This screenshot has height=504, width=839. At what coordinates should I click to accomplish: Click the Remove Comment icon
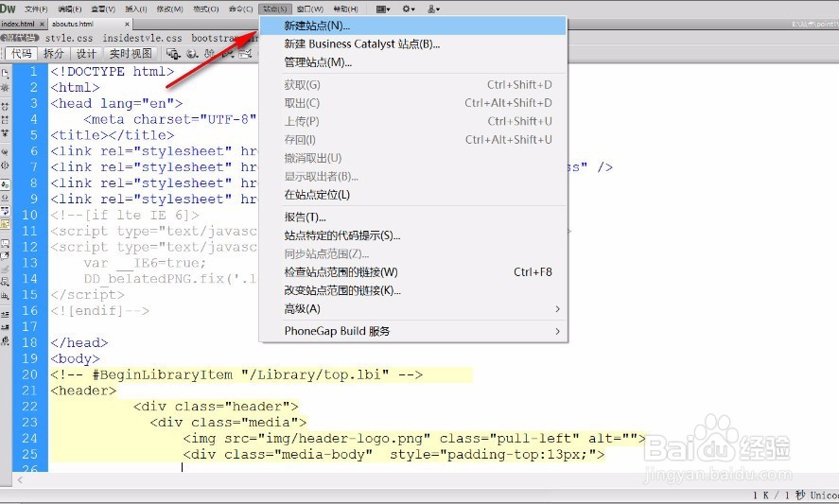[x=5, y=255]
